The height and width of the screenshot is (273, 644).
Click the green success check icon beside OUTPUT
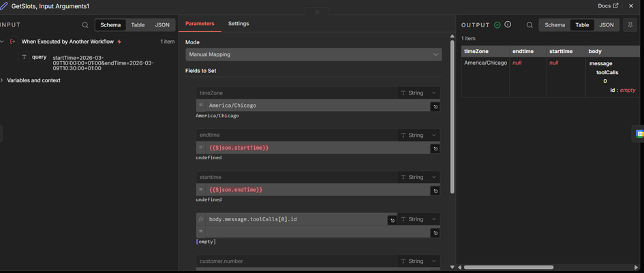[497, 25]
